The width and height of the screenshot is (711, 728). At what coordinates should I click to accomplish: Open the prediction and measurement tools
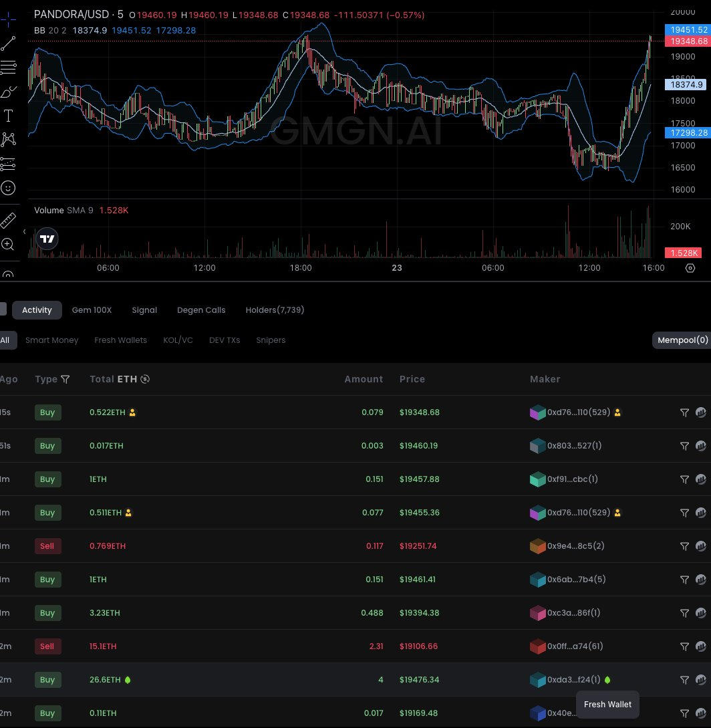tap(8, 164)
